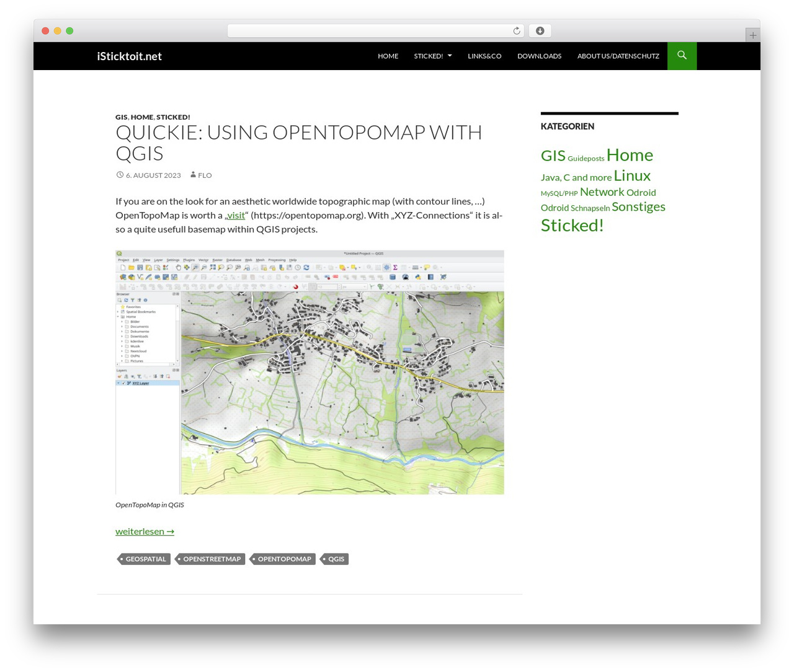Select Linux in the Kategorien cloud

click(632, 175)
